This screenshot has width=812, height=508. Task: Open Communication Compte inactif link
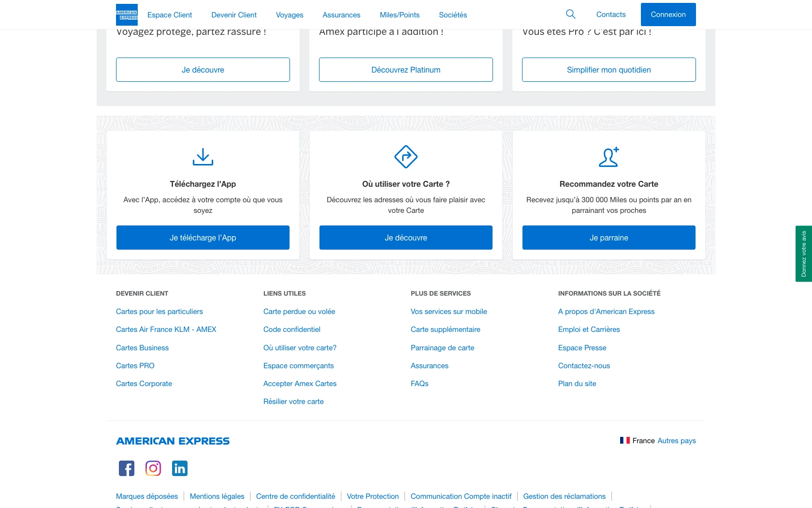tap(461, 496)
